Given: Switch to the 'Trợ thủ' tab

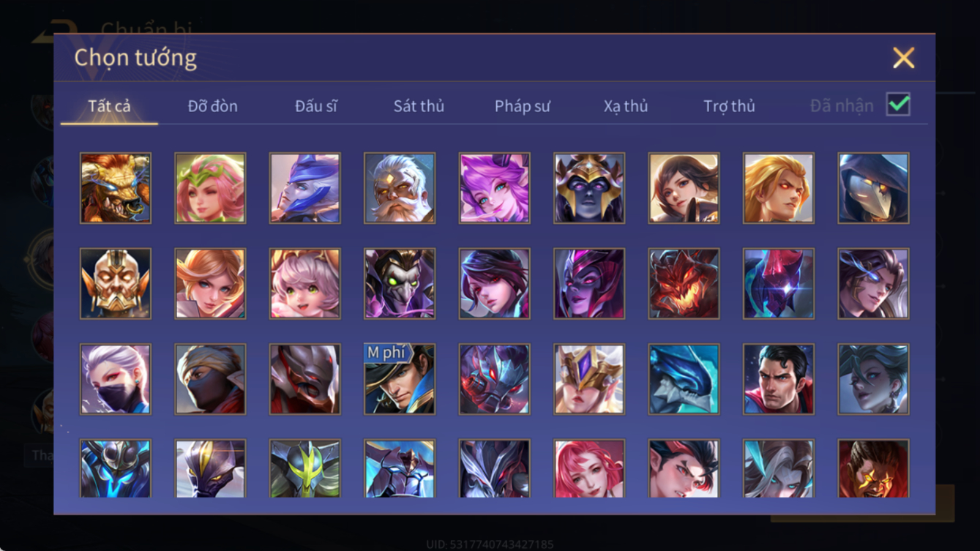Looking at the screenshot, I should [729, 106].
